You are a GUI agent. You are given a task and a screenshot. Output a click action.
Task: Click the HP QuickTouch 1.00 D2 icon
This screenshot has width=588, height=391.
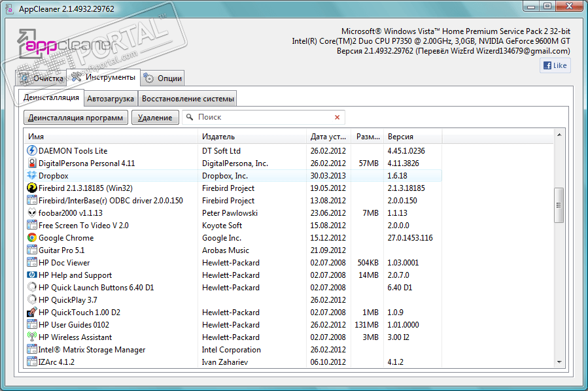click(32, 313)
